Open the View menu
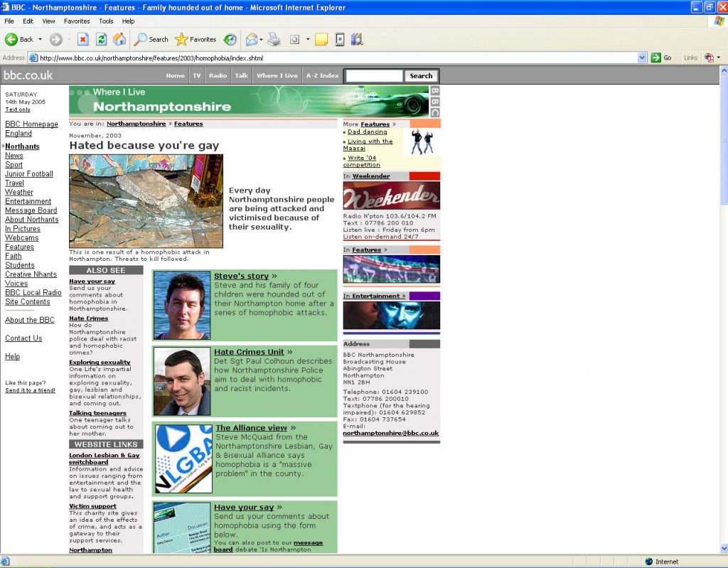 point(49,21)
